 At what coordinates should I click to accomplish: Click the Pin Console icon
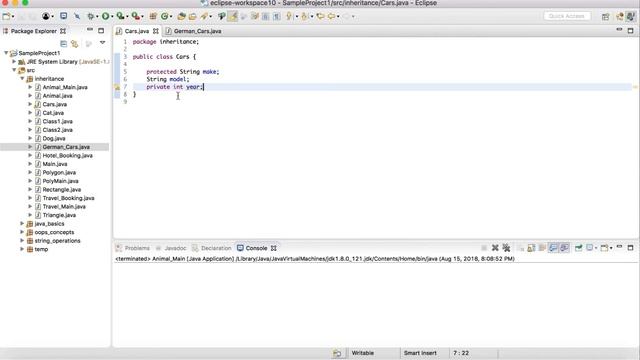click(578, 248)
